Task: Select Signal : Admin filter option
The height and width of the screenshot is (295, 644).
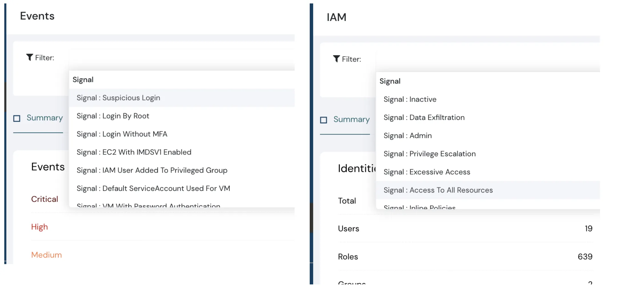Action: tap(408, 135)
